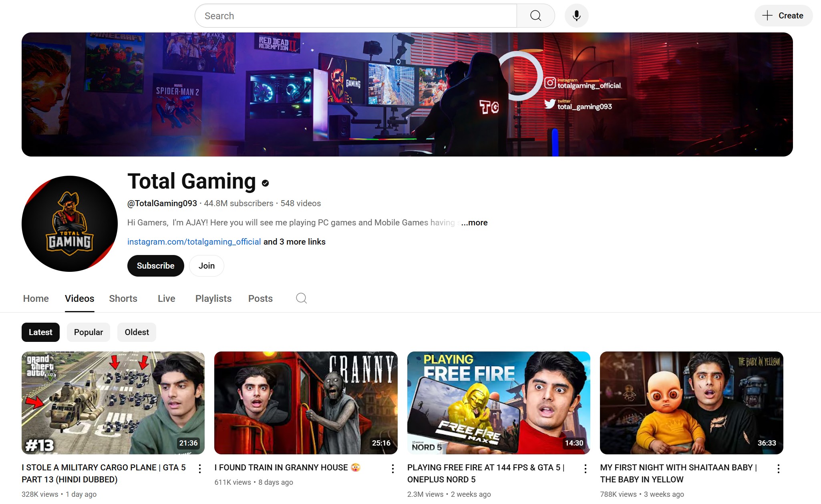Viewport: 821px width, 504px height.
Task: Switch to the Playlists tab
Action: [x=213, y=299]
